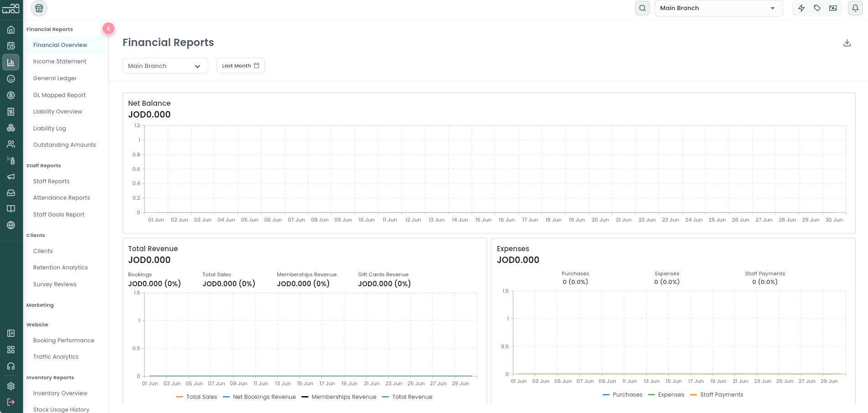Open the notifications bell icon
The image size is (868, 413).
[x=855, y=8]
